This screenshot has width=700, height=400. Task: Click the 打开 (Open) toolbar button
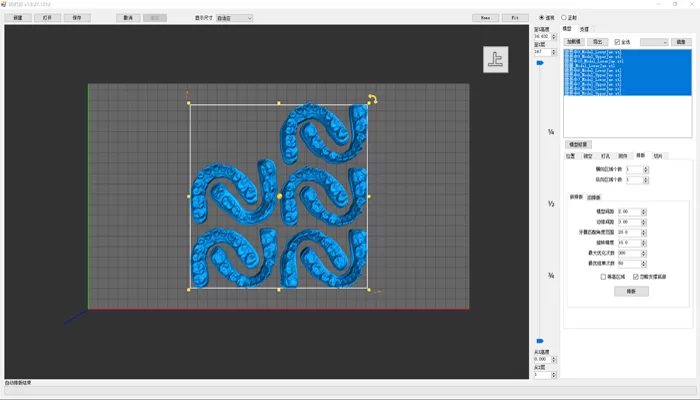click(x=46, y=18)
